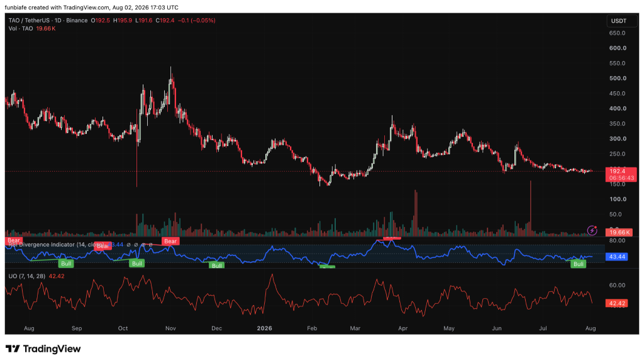Click the blue 43.44 RSI axis tag
Screen dimensions: 644x363
[x=616, y=257]
